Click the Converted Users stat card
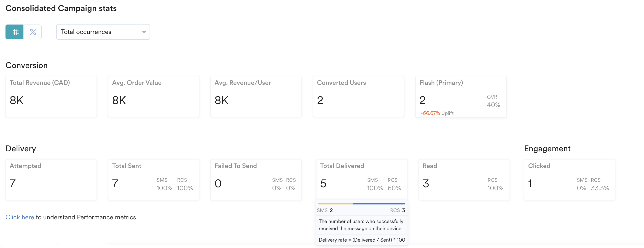Screen dimensions: 644x248 click(358, 96)
